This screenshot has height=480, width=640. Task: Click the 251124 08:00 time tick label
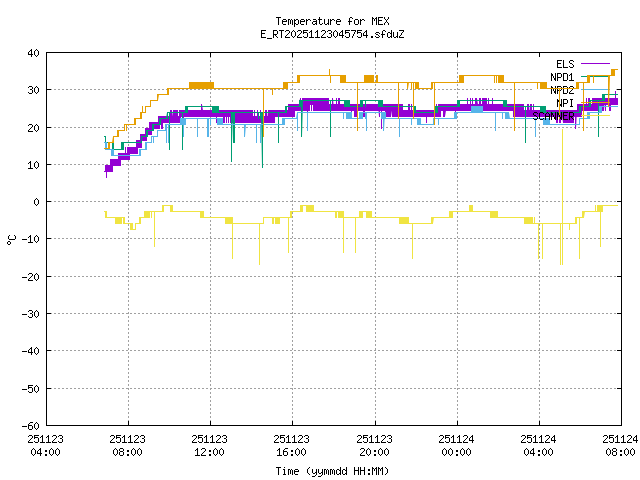[620, 444]
